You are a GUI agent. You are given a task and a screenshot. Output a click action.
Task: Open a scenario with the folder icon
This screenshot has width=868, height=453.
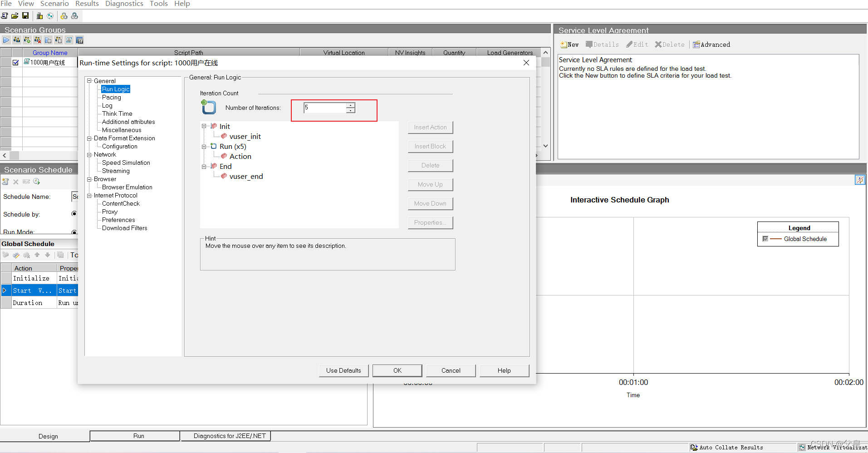tap(15, 16)
